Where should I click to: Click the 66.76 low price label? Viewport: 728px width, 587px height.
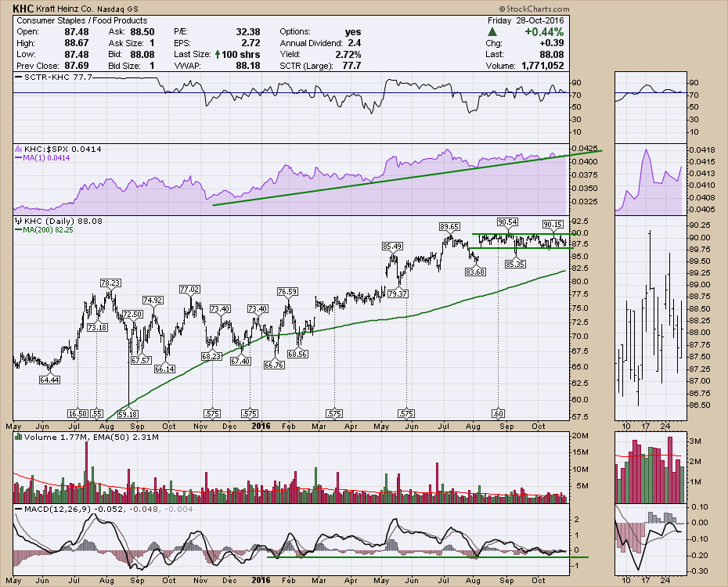tap(274, 366)
